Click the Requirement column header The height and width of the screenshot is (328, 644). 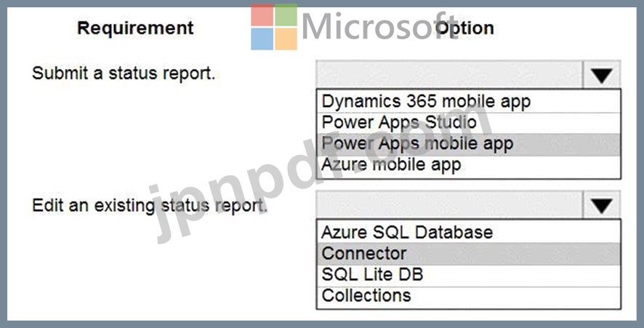pos(135,28)
